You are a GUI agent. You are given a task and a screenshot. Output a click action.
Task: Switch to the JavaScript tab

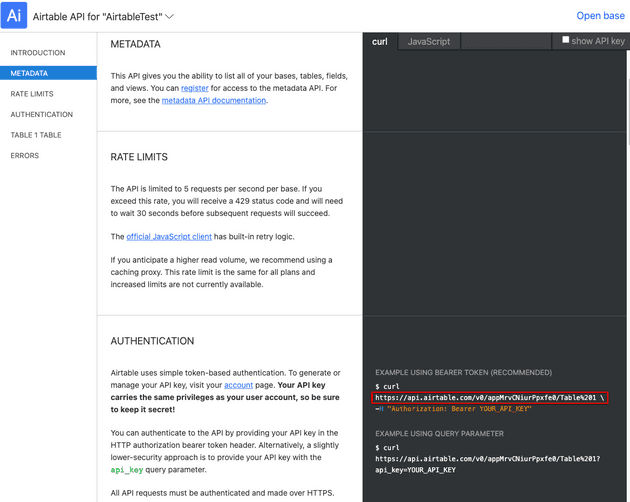tap(429, 41)
